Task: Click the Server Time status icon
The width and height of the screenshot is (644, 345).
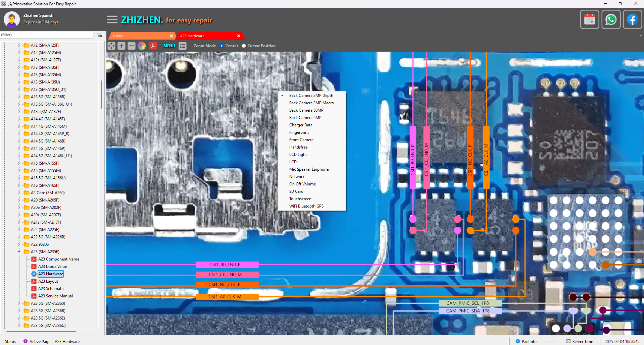Action: (x=568, y=341)
